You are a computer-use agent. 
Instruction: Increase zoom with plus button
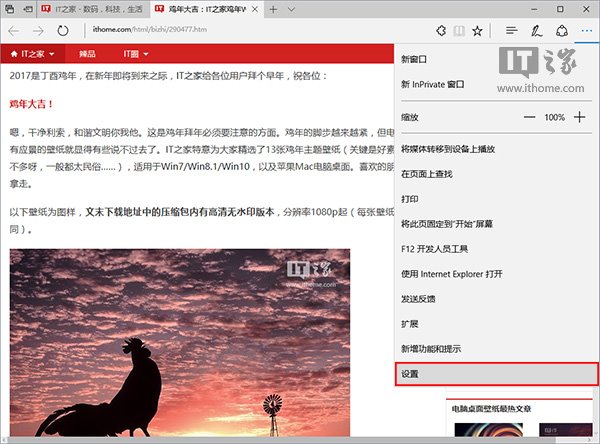pos(580,117)
